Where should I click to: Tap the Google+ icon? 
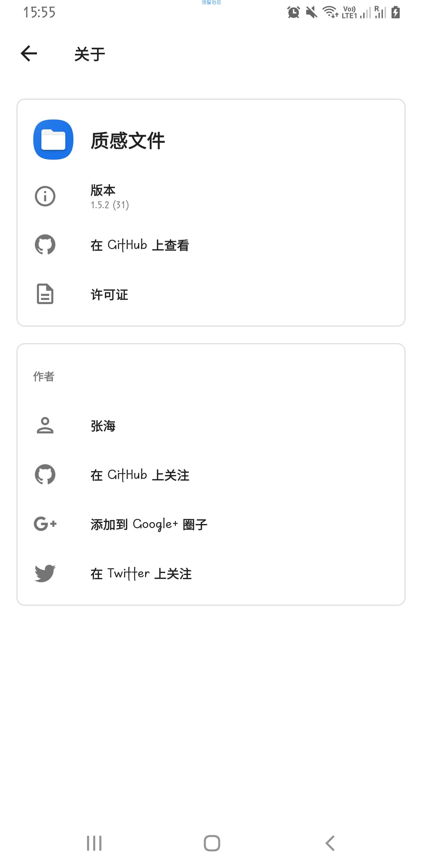pyautogui.click(x=45, y=524)
